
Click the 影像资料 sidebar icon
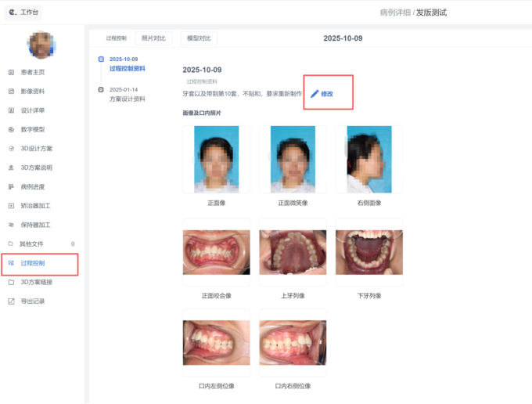tap(11, 91)
